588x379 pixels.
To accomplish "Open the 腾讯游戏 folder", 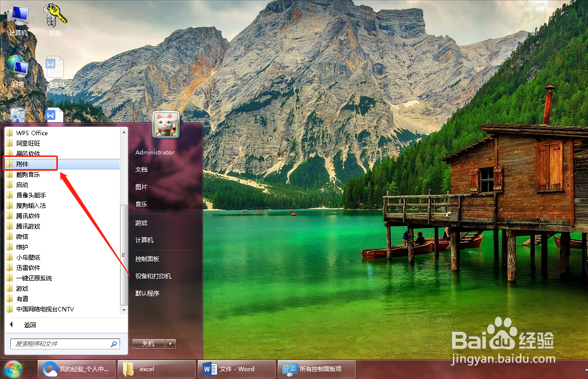I will 62,226.
